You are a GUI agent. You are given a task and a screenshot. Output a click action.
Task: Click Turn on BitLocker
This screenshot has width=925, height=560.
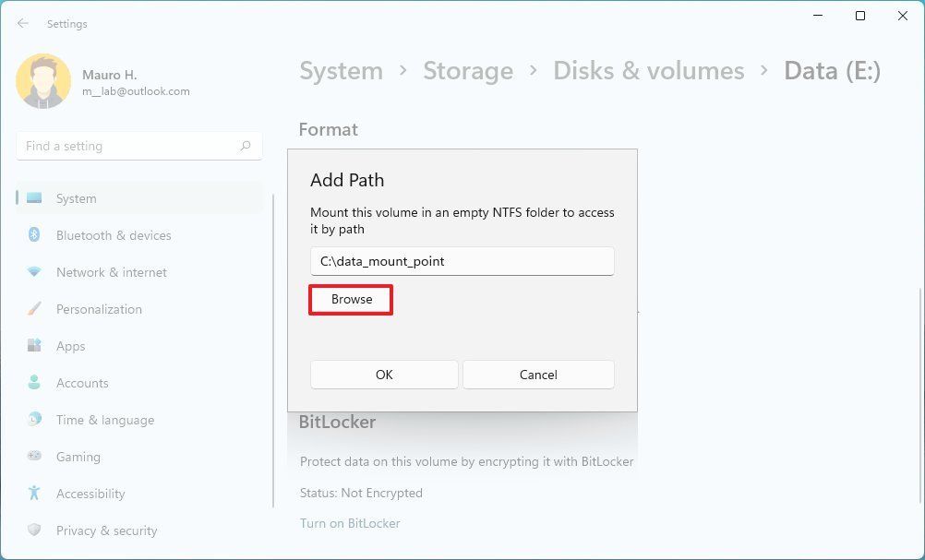point(350,523)
